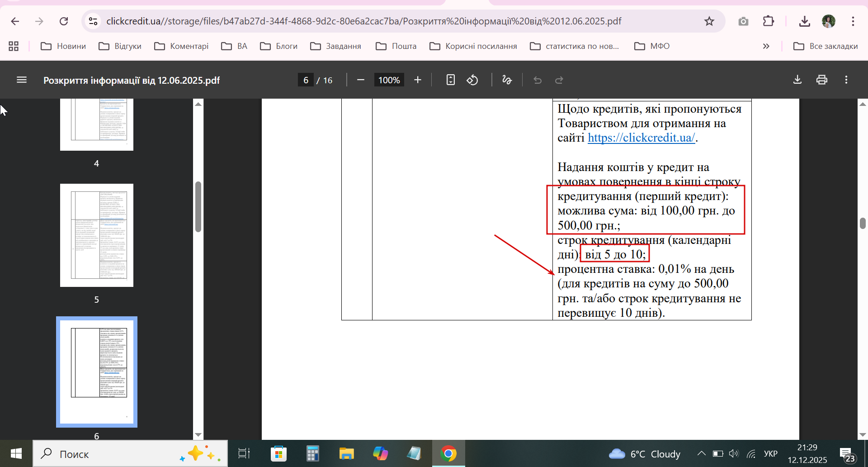The height and width of the screenshot is (467, 868).
Task: Click the zoom percentage field showing 100%
Action: coord(389,80)
